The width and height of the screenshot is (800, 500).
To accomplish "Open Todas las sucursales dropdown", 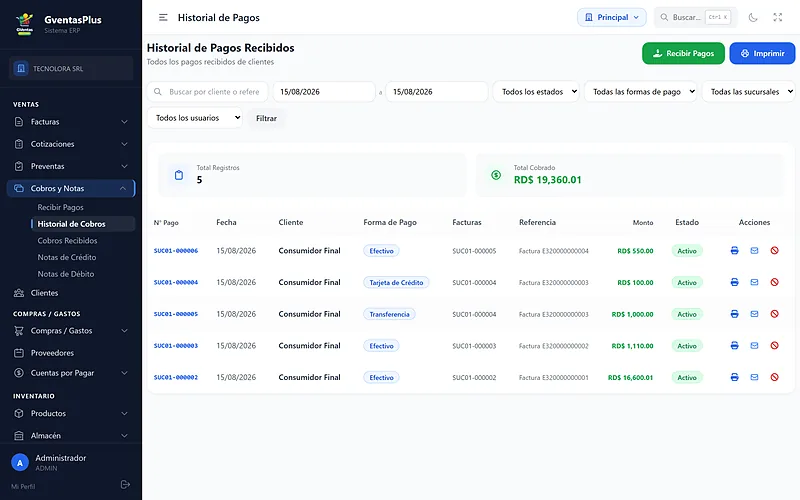I will tap(748, 92).
